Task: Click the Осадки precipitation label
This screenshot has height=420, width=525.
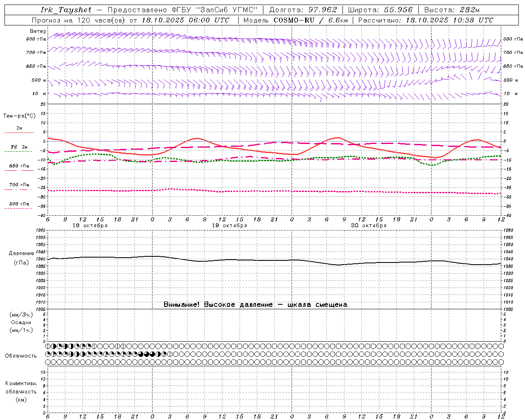Action: click(x=21, y=322)
